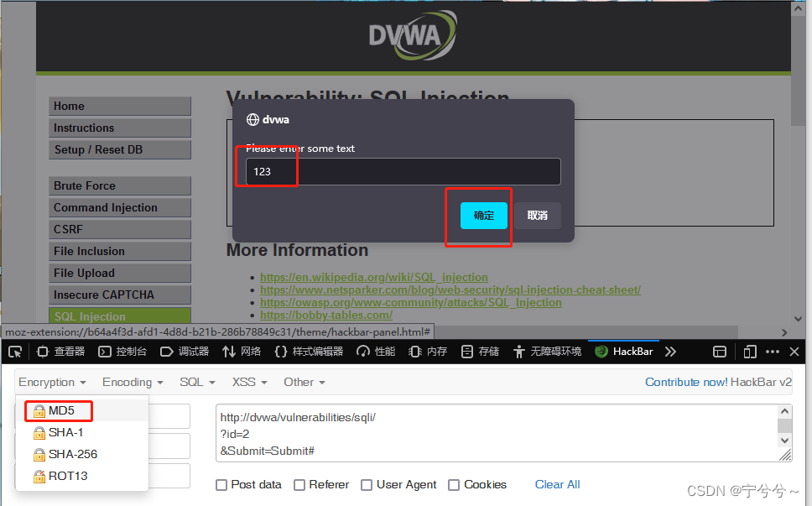Open the Style Editor (样式编辑器) tab
Viewport: 812px width, 506px height.
tap(309, 352)
